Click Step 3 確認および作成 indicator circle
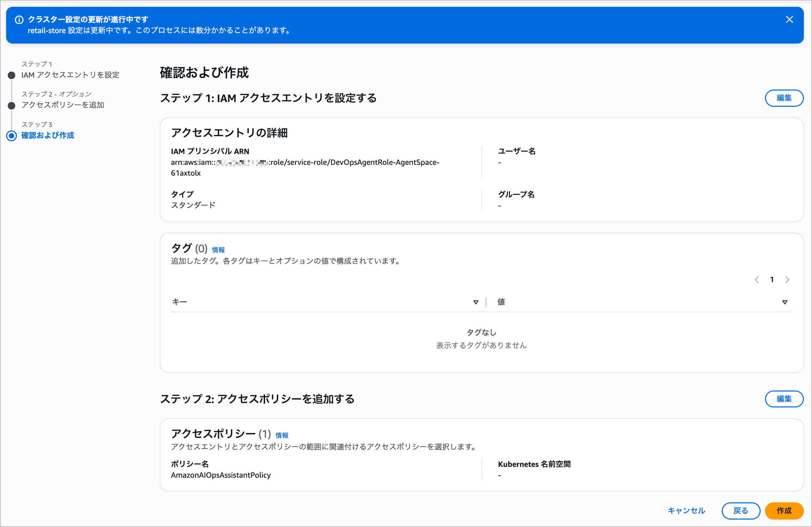Screen dimensions: 812x527 [11, 136]
